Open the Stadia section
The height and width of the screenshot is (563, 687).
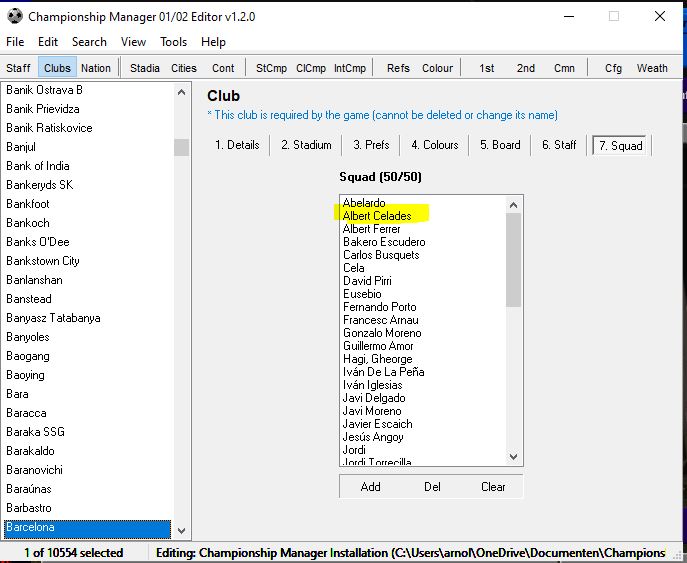tap(145, 68)
